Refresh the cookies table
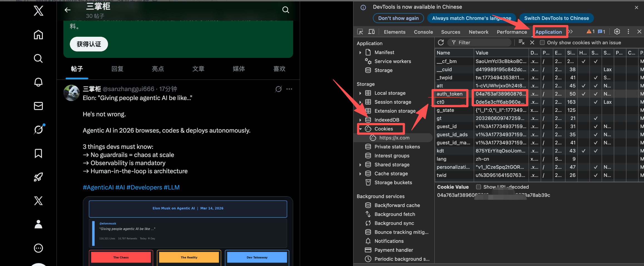This screenshot has width=644, height=266. click(441, 43)
